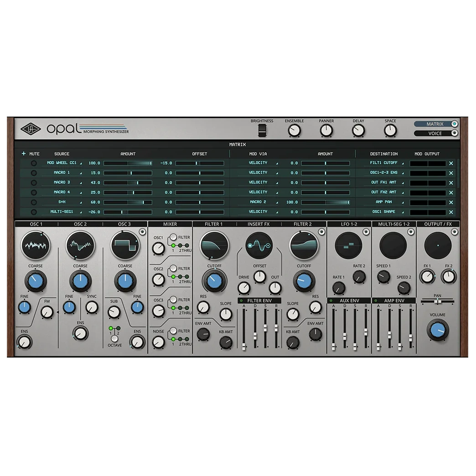Select the OSC 2 section header
Image resolution: width=476 pixels, height=476 pixels.
click(80, 224)
